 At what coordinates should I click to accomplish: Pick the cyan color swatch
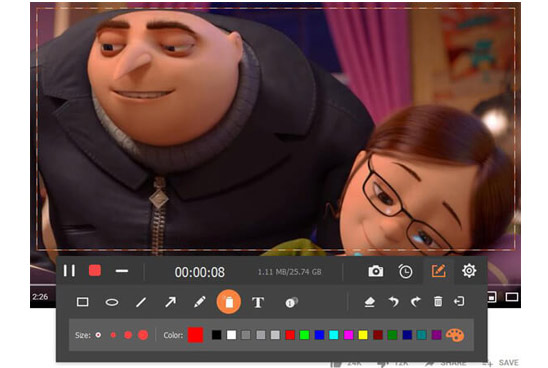coord(334,335)
